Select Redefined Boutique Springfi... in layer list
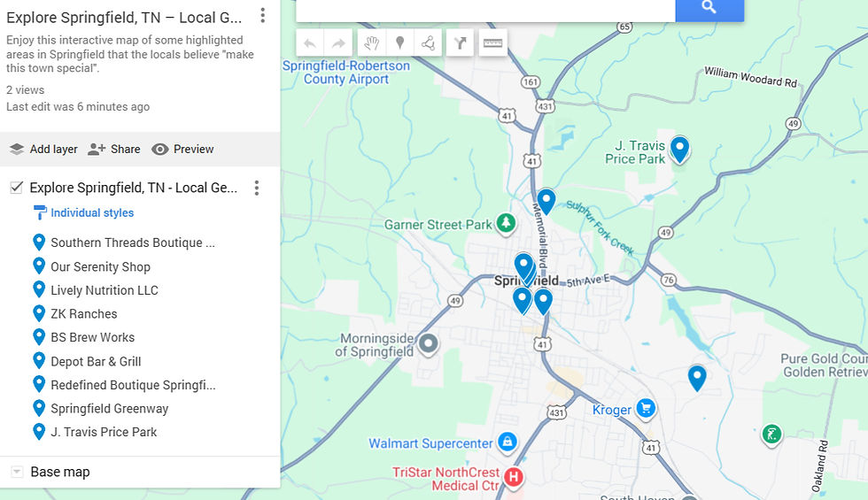The image size is (868, 500). [133, 385]
